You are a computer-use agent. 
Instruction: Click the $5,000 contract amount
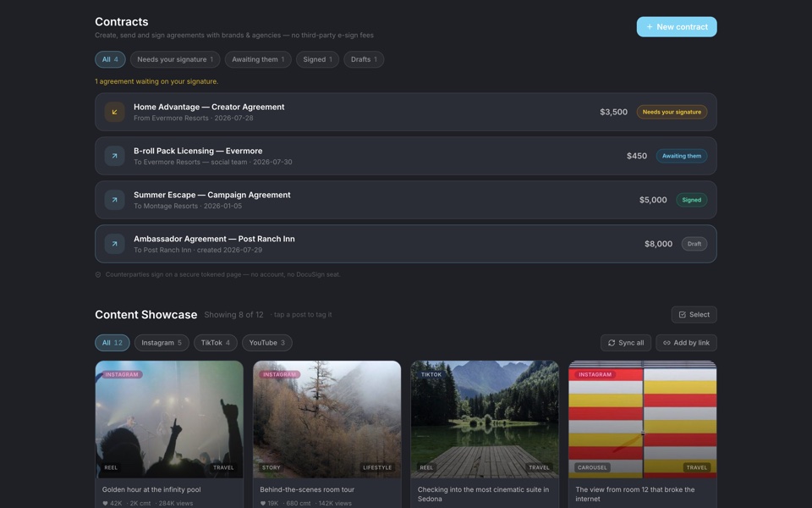tap(652, 200)
